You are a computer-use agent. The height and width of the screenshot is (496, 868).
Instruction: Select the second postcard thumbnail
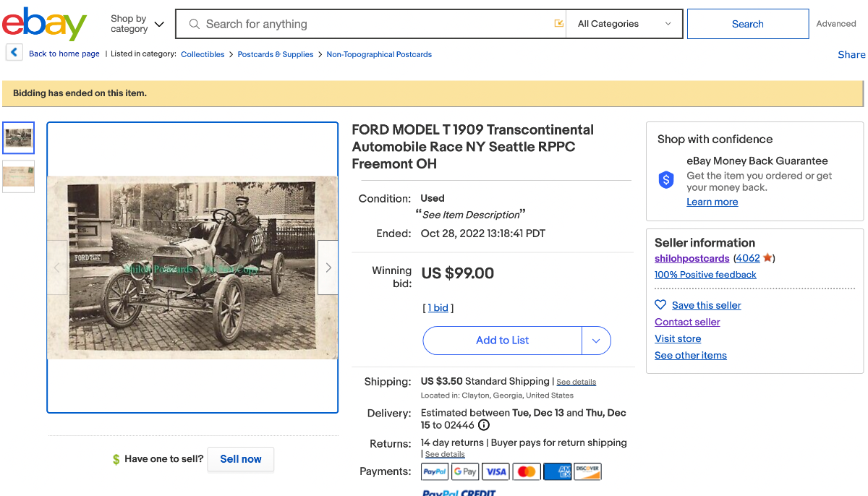(x=18, y=176)
